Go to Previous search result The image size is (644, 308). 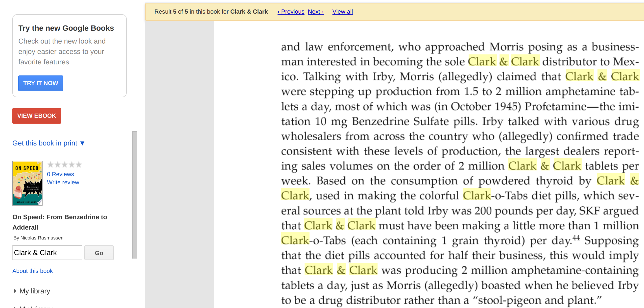[291, 11]
